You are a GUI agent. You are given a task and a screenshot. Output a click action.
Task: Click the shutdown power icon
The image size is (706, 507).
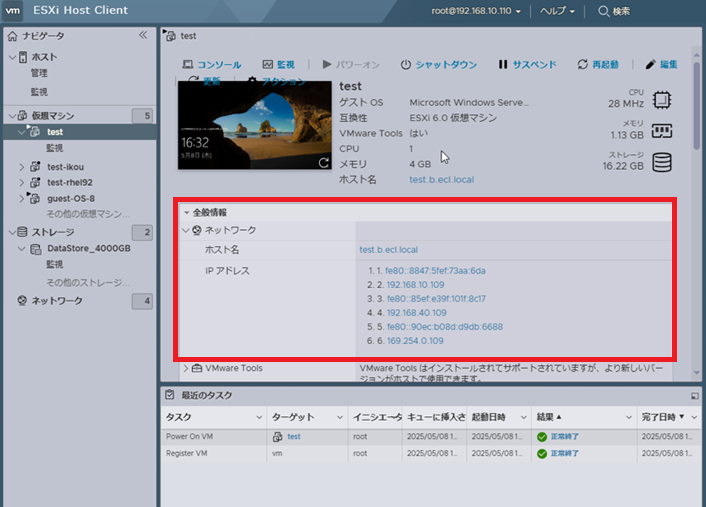pyautogui.click(x=406, y=65)
